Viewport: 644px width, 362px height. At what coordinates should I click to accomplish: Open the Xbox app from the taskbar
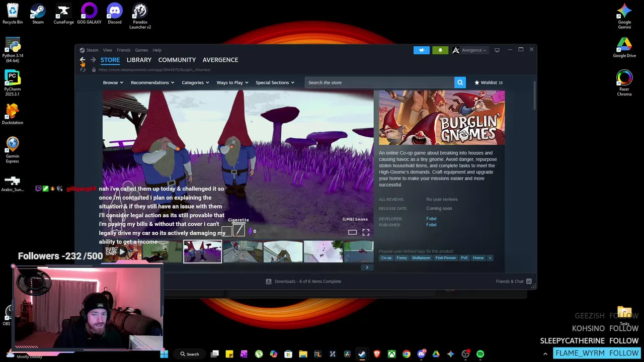[x=391, y=354]
